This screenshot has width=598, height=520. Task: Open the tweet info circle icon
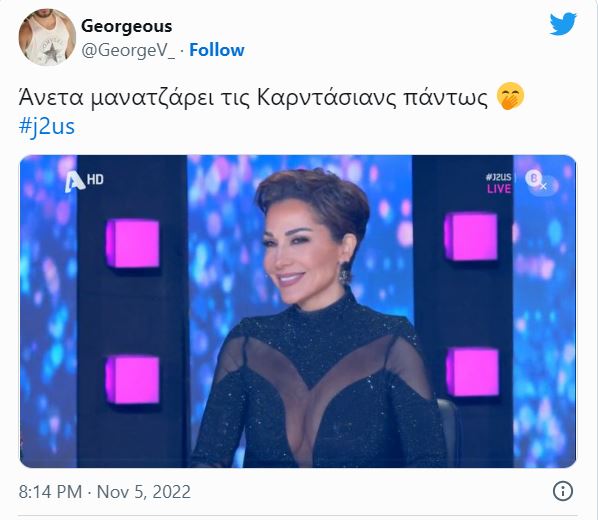(x=563, y=491)
